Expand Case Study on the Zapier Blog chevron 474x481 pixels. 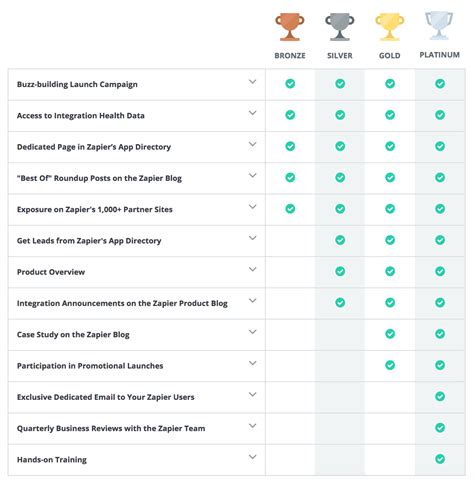click(x=253, y=332)
